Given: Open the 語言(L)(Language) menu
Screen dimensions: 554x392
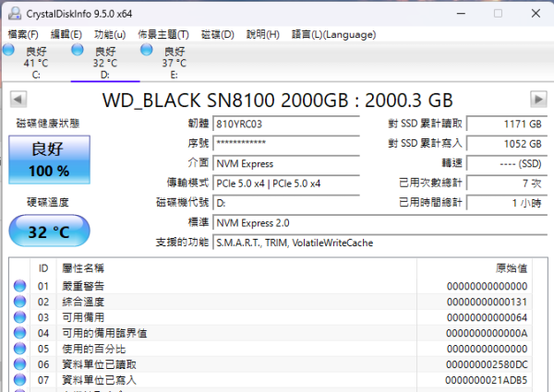Looking at the screenshot, I should pos(333,34).
